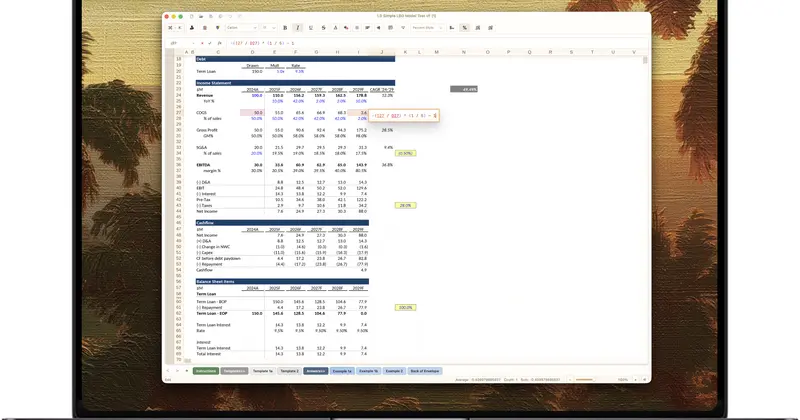Viewport: 800px width, 420px height.
Task: Open the font name dropdown
Action: tap(241, 28)
